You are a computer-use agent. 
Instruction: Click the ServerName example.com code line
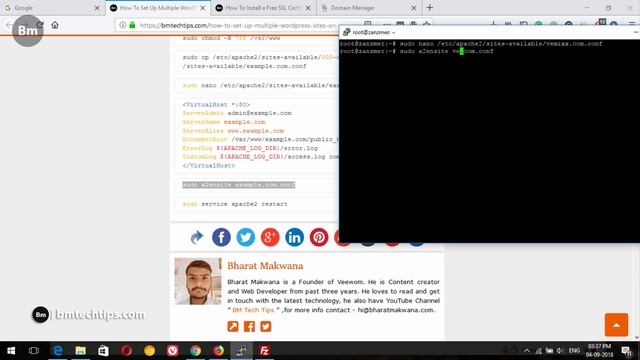(224, 122)
